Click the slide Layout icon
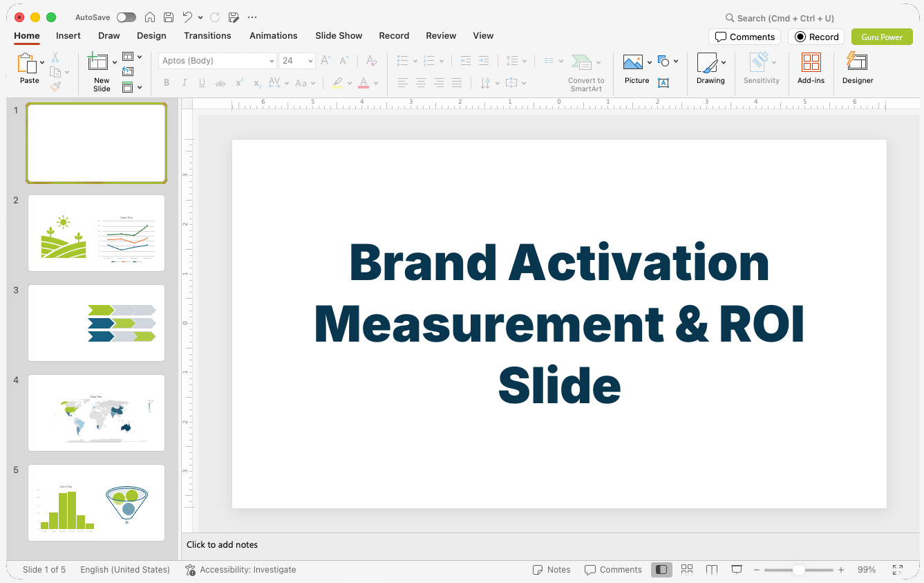Viewport: 924px width, 583px height. [x=128, y=57]
